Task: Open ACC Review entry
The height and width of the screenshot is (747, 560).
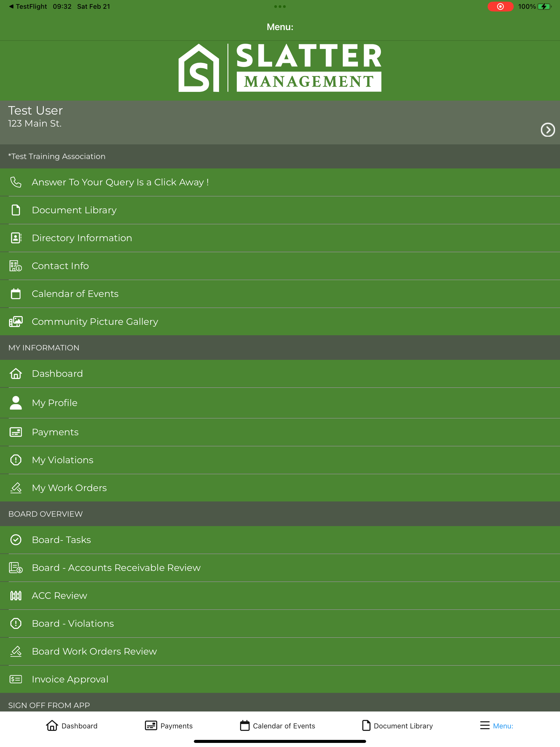Action: [x=280, y=596]
